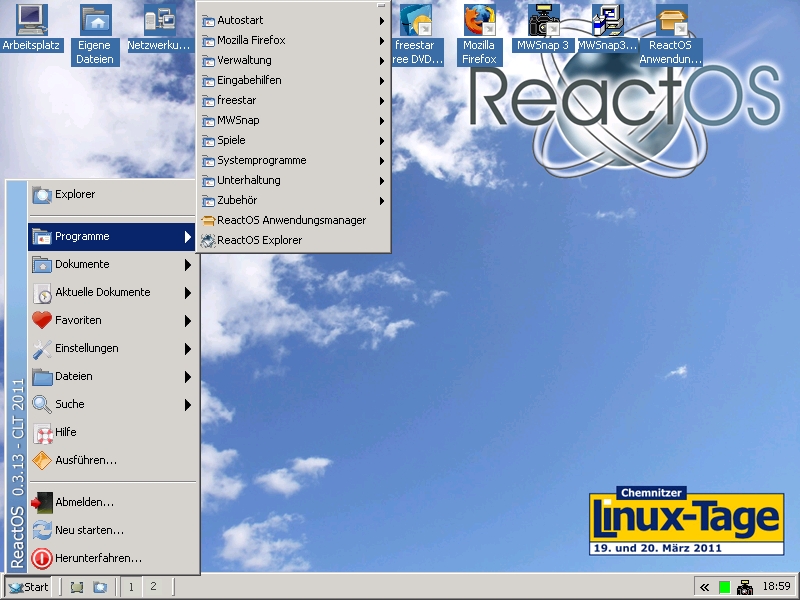Screen dimensions: 800x600
Task: Click the Start button
Action: pos(28,587)
